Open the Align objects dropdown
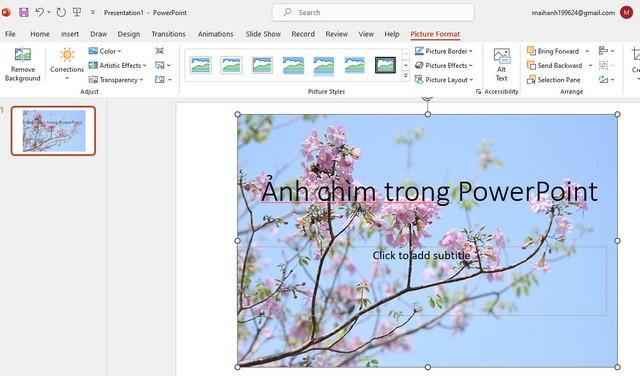Screen dimensions: 640x376 click(x=607, y=51)
